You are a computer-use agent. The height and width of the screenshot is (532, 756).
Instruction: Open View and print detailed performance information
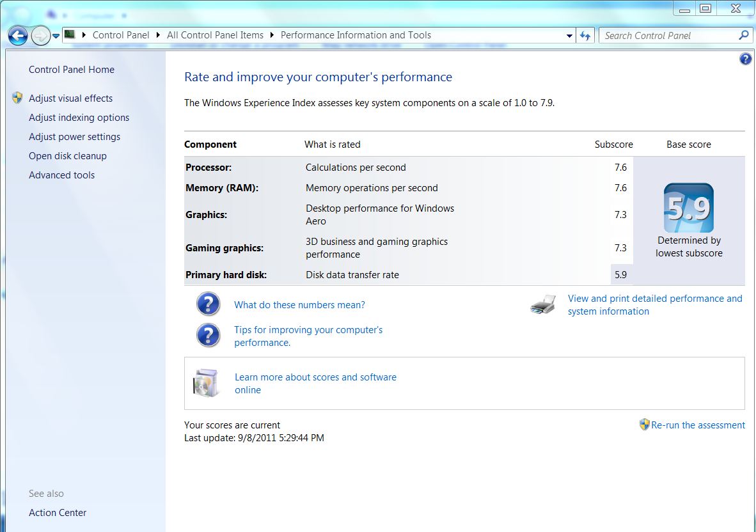coord(655,305)
